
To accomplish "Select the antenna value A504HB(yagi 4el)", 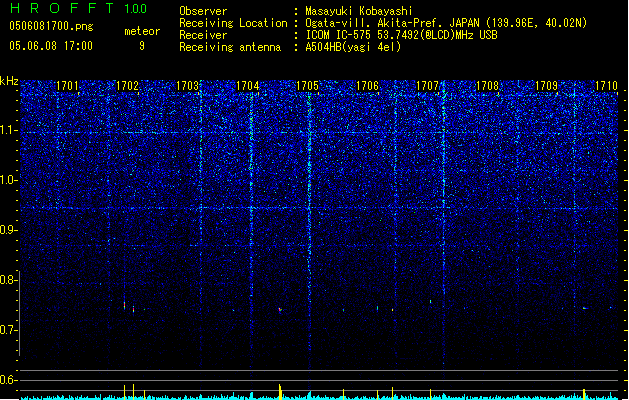I will [353, 47].
